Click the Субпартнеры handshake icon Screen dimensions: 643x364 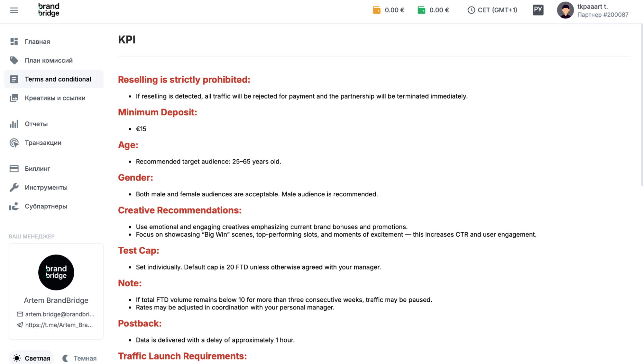[14, 206]
